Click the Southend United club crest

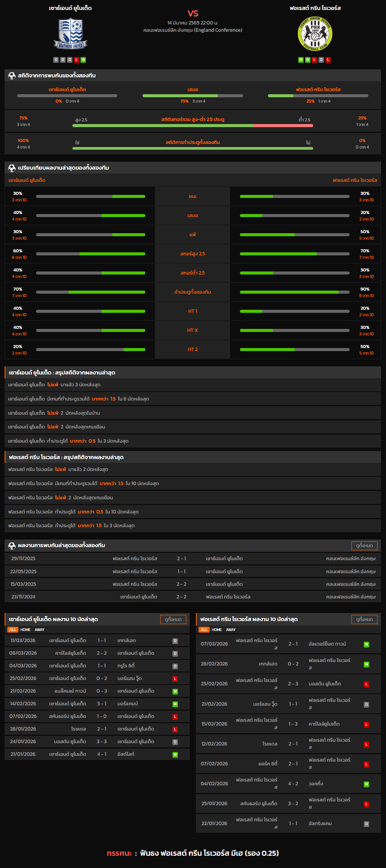pyautogui.click(x=71, y=34)
